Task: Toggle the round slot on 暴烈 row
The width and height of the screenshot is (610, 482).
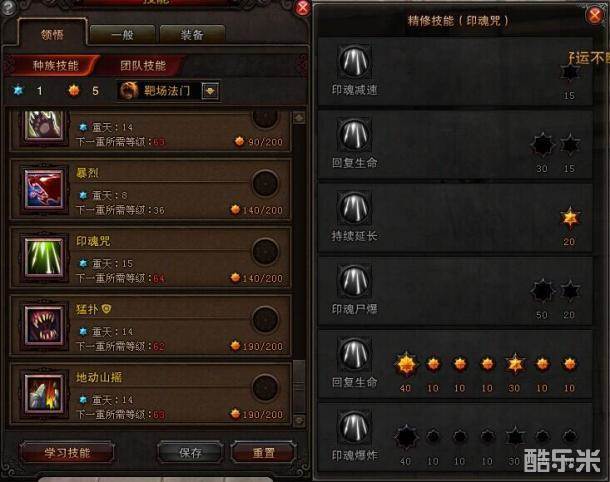Action: (265, 183)
